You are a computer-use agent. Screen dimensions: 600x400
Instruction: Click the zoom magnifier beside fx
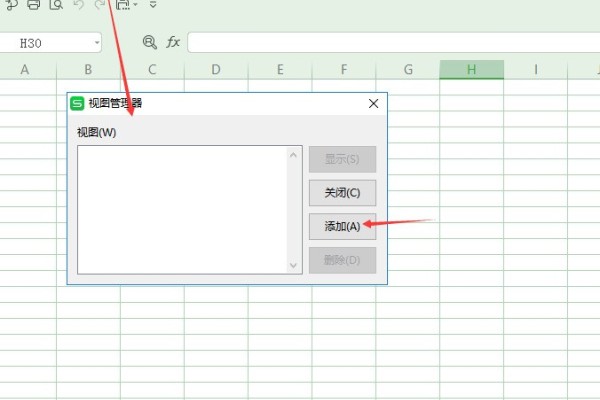[x=150, y=42]
